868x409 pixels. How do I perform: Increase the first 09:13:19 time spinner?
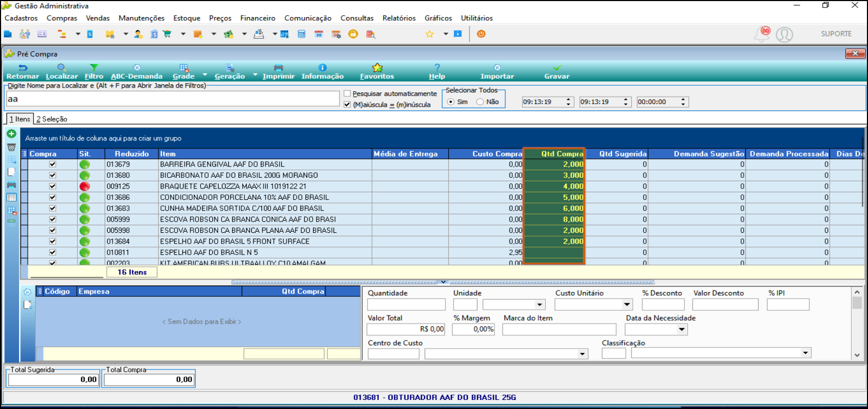568,99
